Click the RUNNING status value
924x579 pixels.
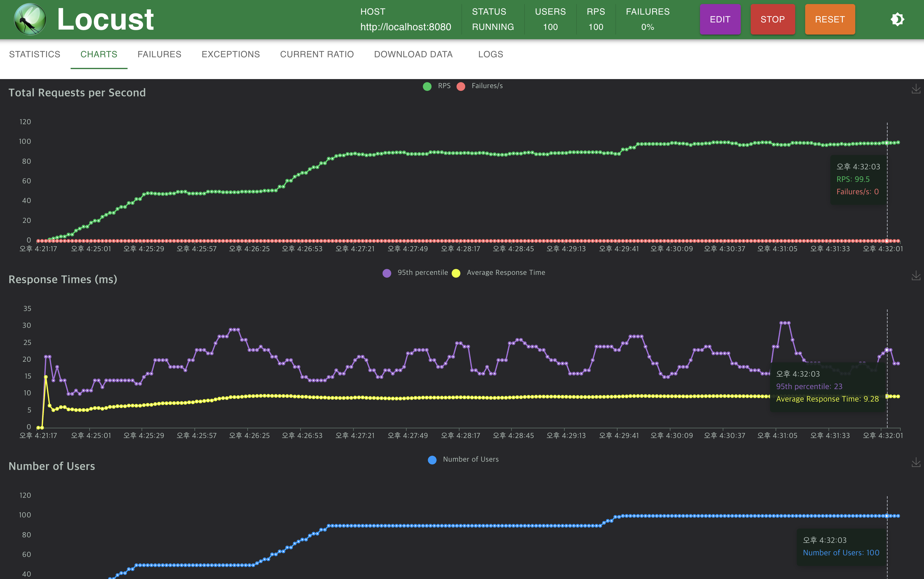click(x=493, y=27)
